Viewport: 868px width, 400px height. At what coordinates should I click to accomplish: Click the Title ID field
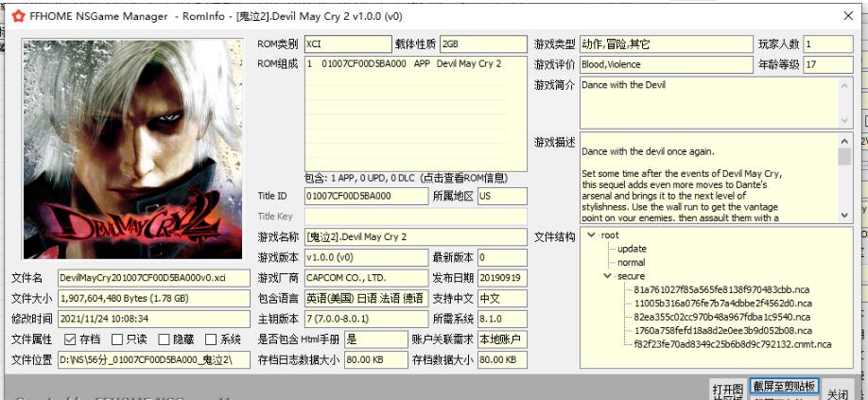click(366, 196)
